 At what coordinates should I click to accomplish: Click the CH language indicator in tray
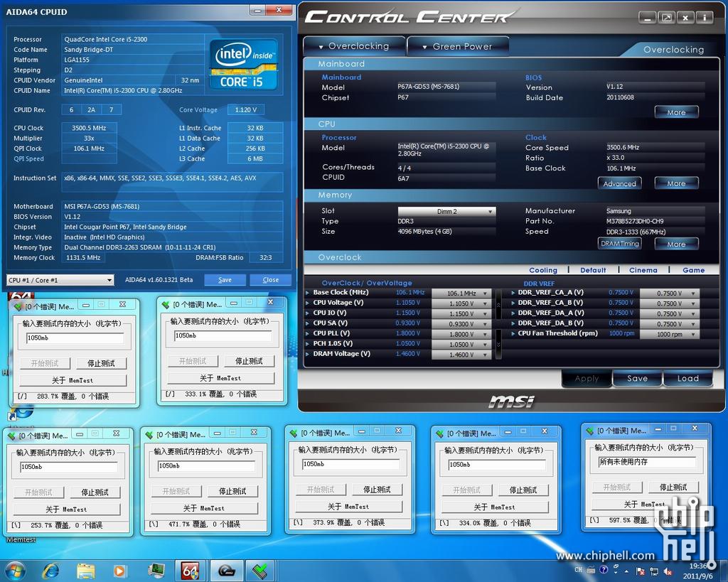(578, 569)
